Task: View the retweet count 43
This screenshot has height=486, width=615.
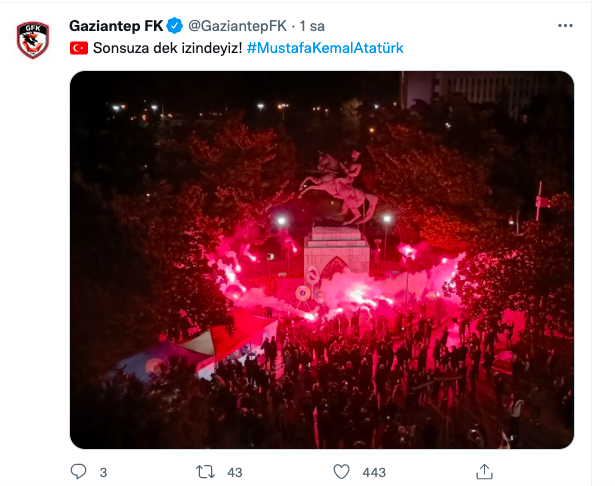Action: [x=235, y=472]
